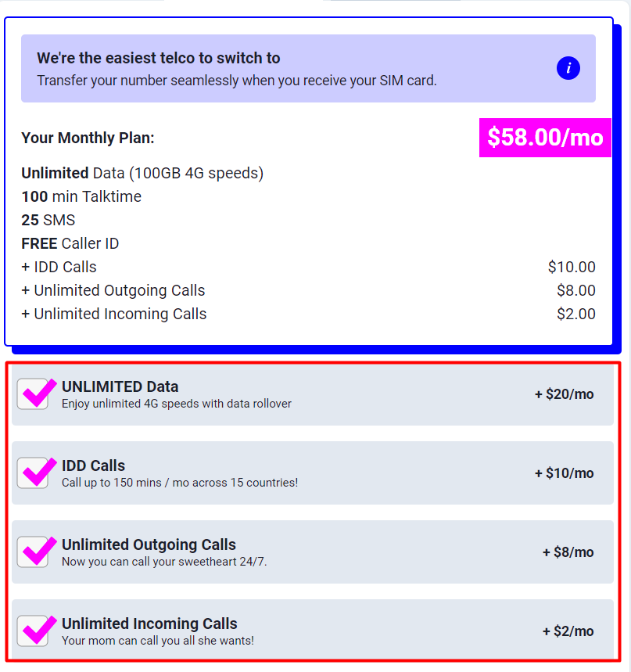Select the UNLIMITED Data add-on title
This screenshot has height=672, width=631.
click(120, 386)
